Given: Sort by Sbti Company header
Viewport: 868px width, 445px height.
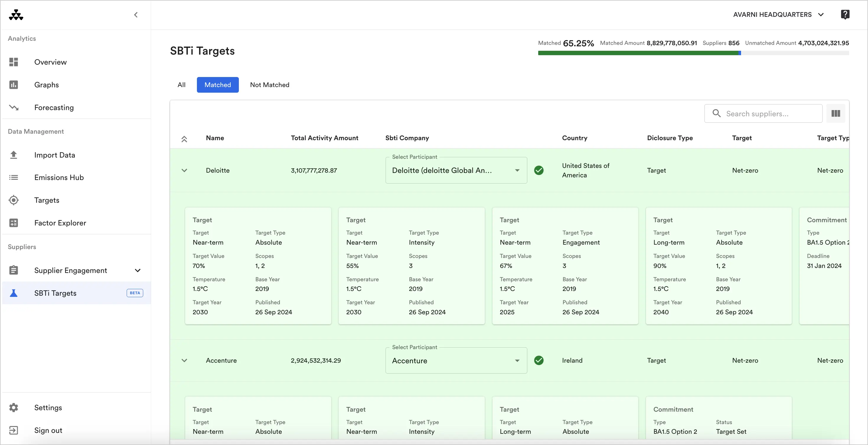Looking at the screenshot, I should click(x=407, y=138).
